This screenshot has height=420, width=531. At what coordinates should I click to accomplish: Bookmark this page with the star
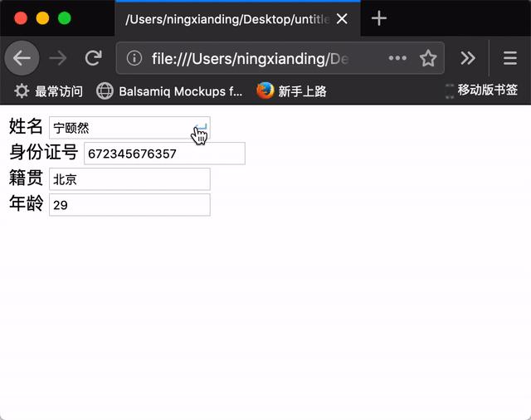point(428,58)
